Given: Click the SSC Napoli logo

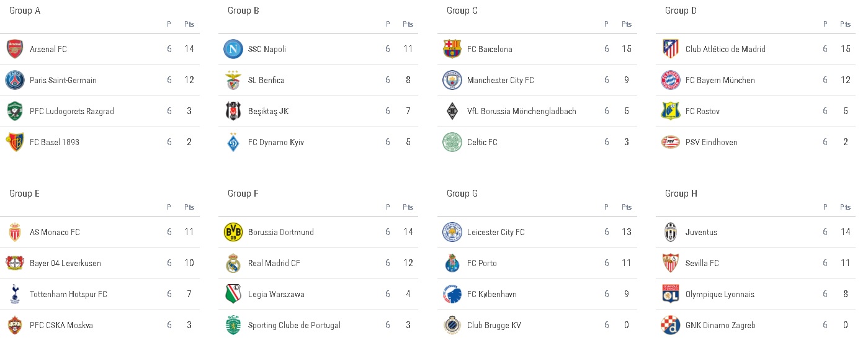Looking at the screenshot, I should [x=233, y=49].
